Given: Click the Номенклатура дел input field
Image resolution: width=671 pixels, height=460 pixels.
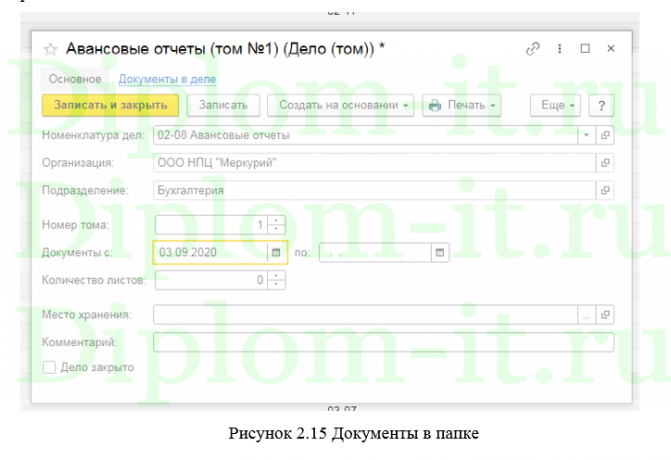Looking at the screenshot, I should tap(365, 135).
